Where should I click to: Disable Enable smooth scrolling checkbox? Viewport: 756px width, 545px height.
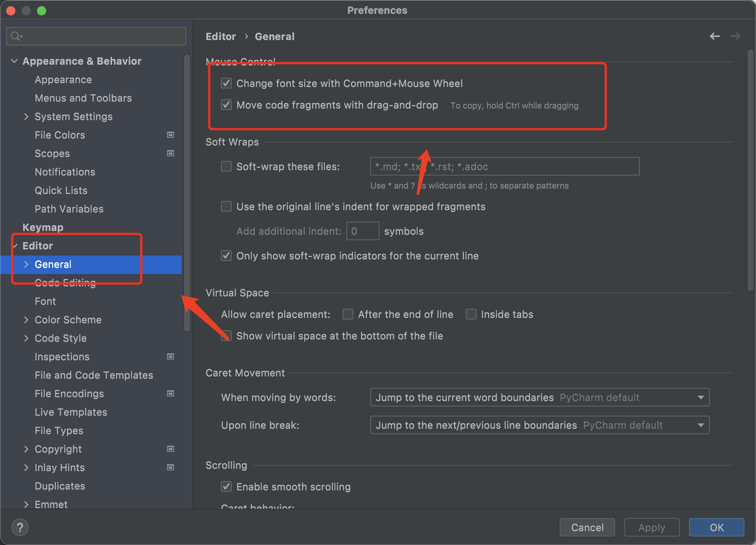point(226,486)
